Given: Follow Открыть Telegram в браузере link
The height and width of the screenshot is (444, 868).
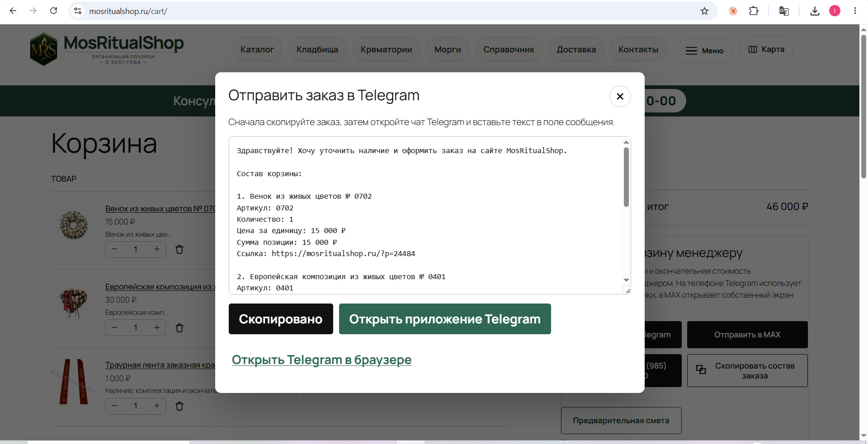Looking at the screenshot, I should click(321, 360).
